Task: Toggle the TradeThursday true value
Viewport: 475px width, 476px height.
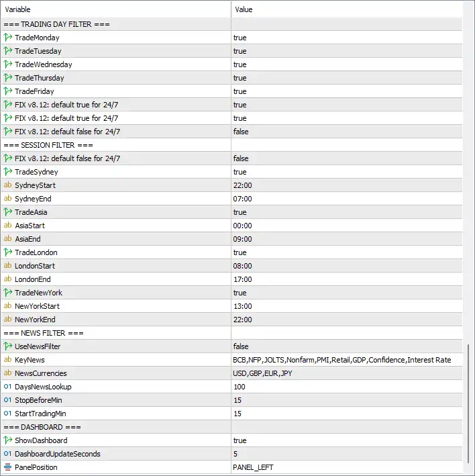Action: [347, 78]
